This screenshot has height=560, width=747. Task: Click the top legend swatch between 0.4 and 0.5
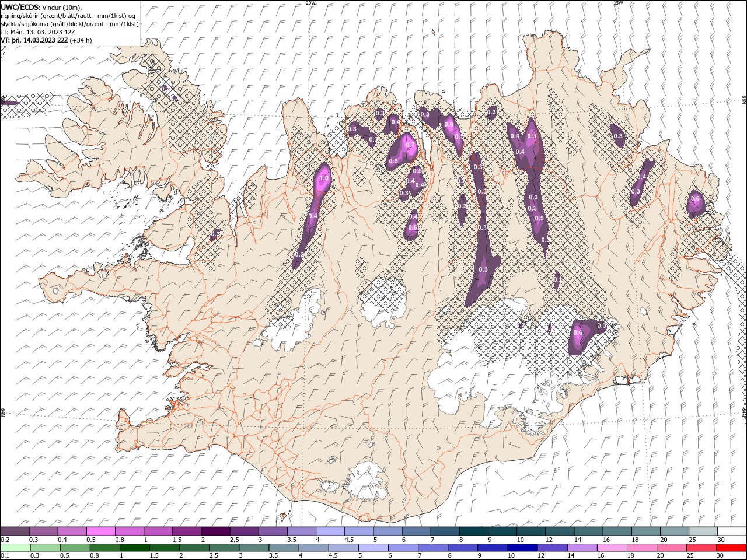[x=72, y=531]
